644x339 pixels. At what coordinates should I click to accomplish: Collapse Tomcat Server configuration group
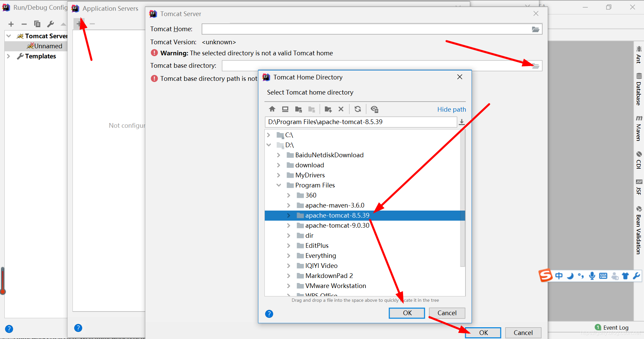pyautogui.click(x=9, y=36)
